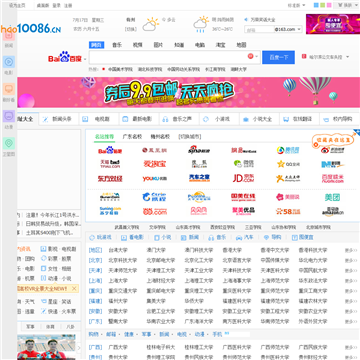Open the WeChat (微信) site logo

pos(244,164)
